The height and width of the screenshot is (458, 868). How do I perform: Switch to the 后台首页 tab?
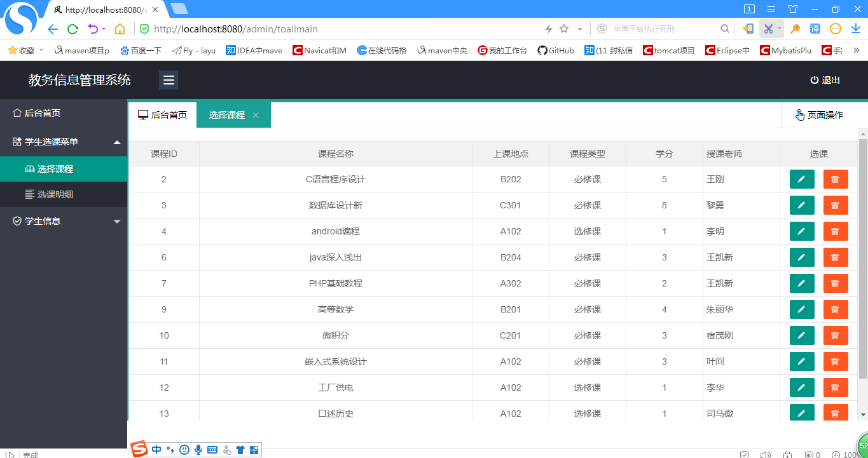pyautogui.click(x=163, y=115)
